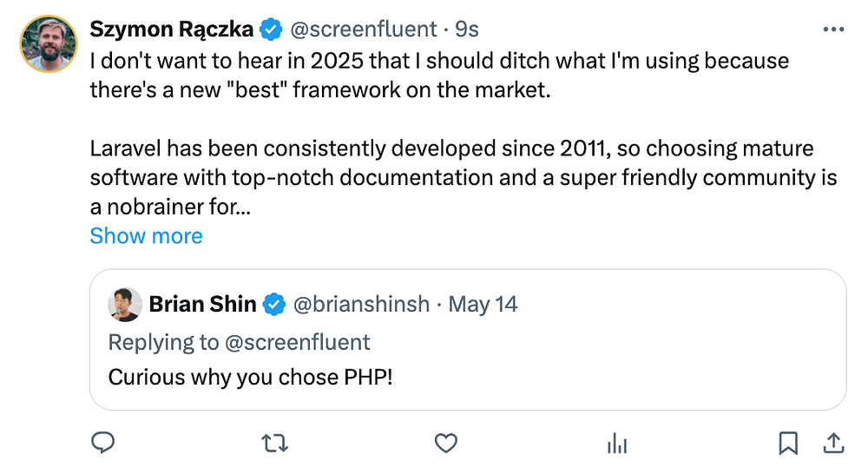Share the tweet via upload icon
Viewport: 868px width, 474px height.
point(832,444)
